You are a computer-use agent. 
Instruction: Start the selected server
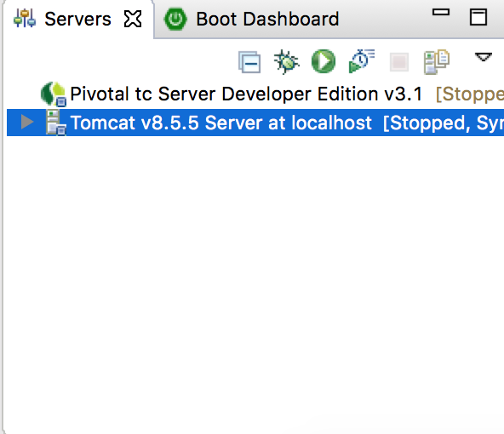324,61
